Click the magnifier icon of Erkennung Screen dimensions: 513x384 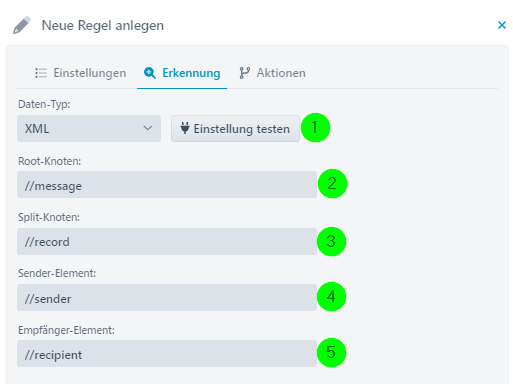tap(150, 73)
